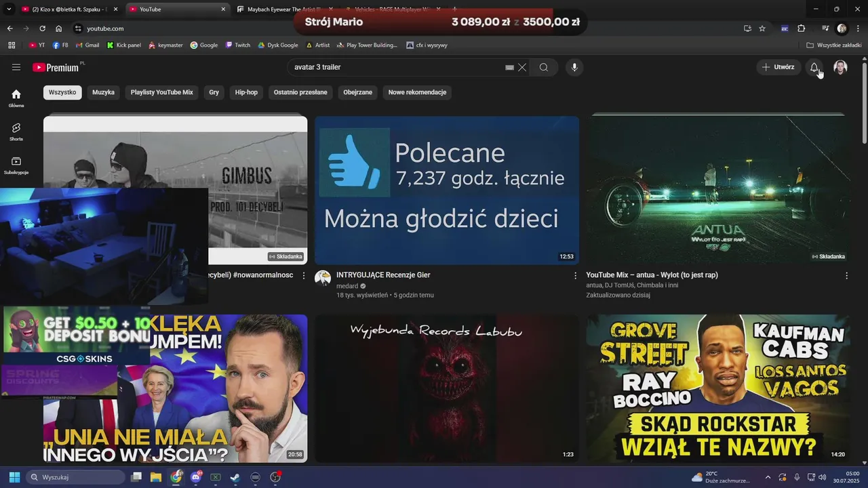Open the browser apps grid icon
This screenshot has height=488, width=868.
[12, 45]
